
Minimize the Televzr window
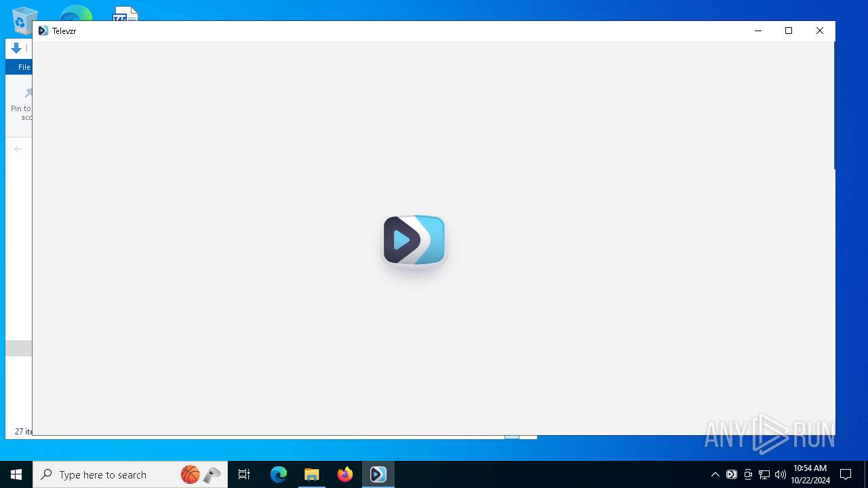point(758,30)
